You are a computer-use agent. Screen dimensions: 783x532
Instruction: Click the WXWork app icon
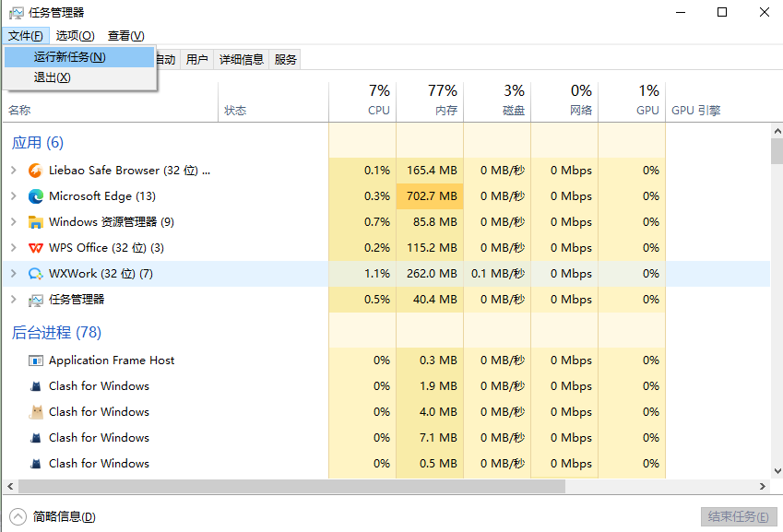[36, 274]
